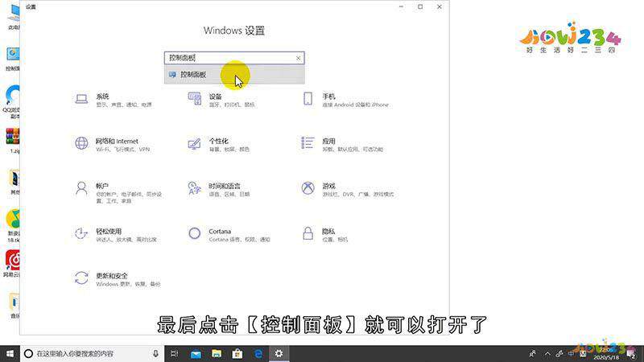Click the Cortana label text
The image size is (644, 362).
pyautogui.click(x=220, y=232)
